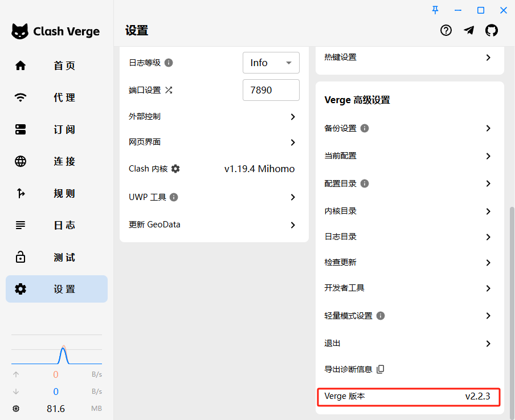Expand UWP 工具 row arrow
515x420 pixels.
[x=293, y=197]
